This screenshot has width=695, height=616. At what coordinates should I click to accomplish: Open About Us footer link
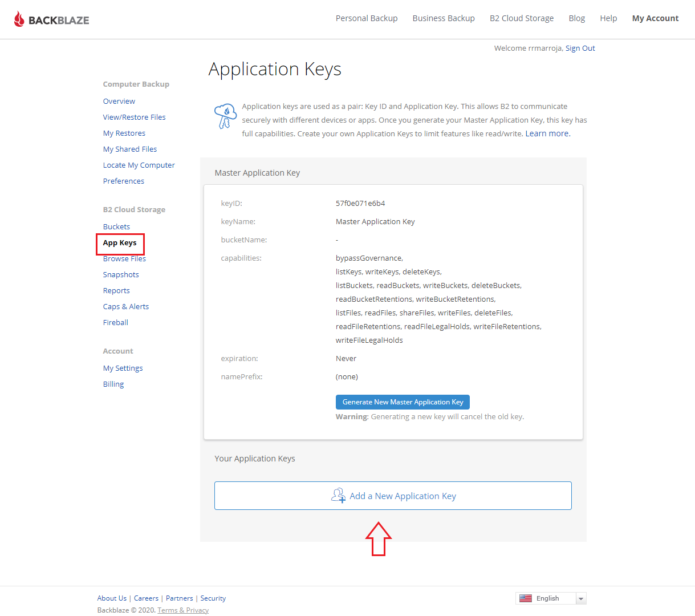coord(112,598)
